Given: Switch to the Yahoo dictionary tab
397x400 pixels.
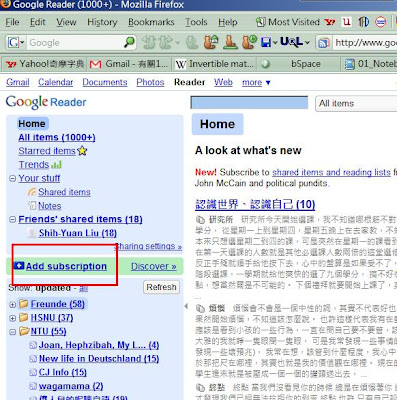Looking at the screenshot, I should pyautogui.click(x=45, y=64).
